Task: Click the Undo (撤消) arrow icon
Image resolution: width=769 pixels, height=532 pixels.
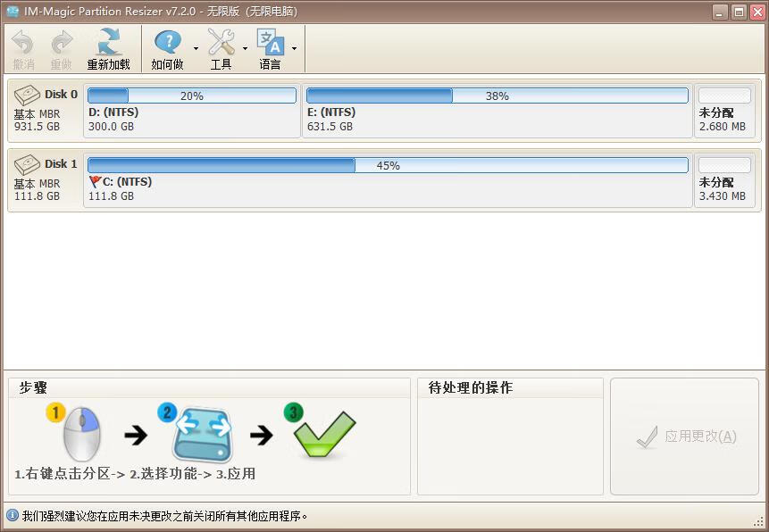Action: tap(22, 43)
